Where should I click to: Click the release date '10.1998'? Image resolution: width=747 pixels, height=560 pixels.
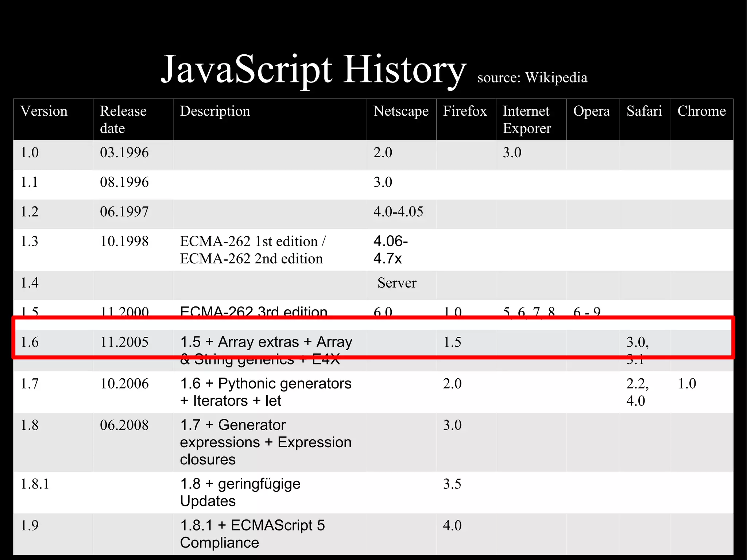click(124, 242)
